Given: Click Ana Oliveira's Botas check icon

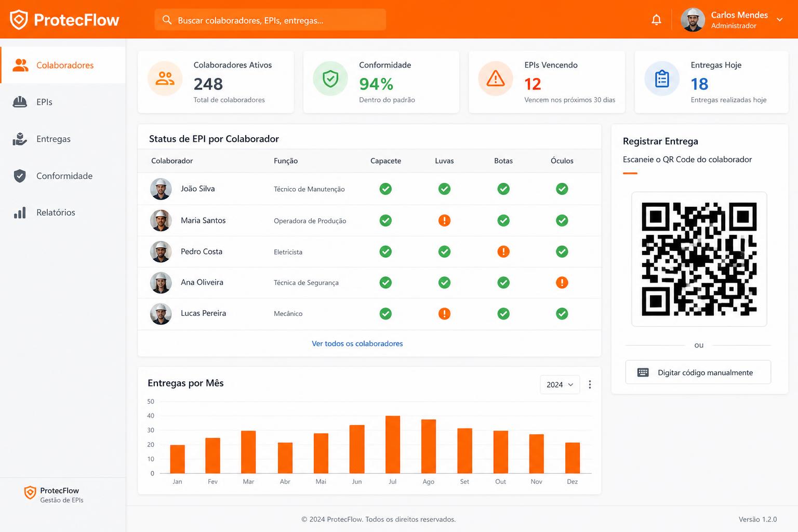Looking at the screenshot, I should (503, 283).
